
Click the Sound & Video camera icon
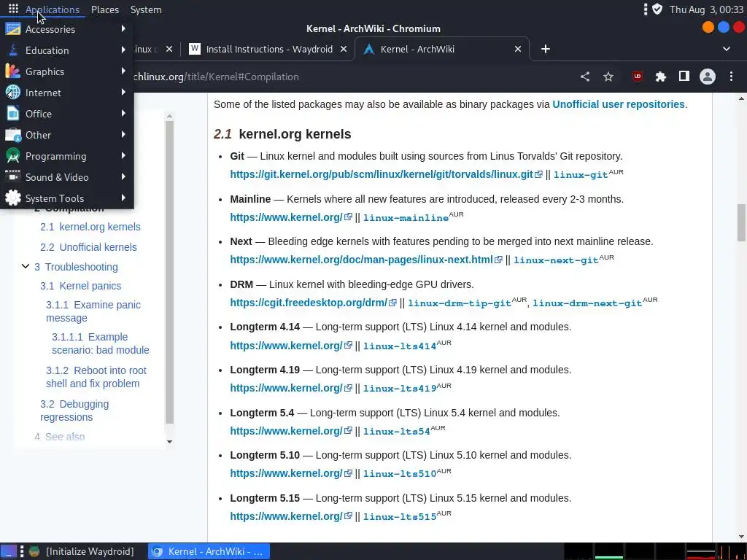tap(13, 176)
